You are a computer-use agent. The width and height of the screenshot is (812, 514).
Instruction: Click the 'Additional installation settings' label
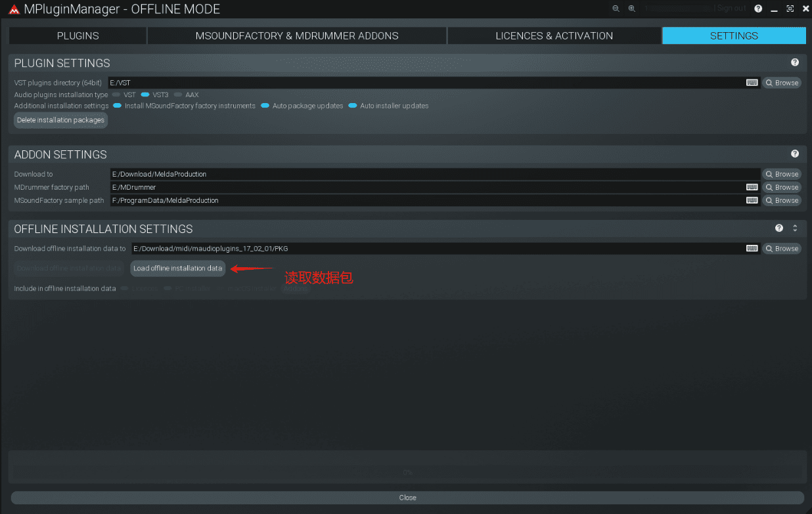61,106
